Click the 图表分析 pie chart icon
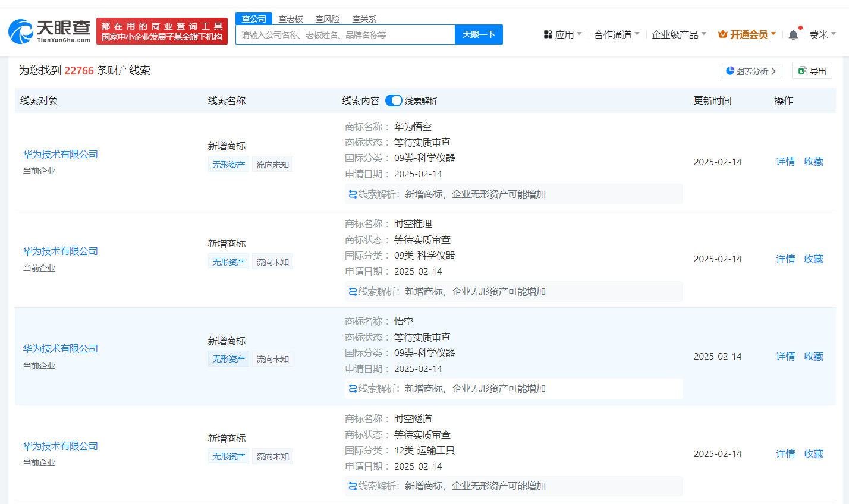 pos(730,71)
